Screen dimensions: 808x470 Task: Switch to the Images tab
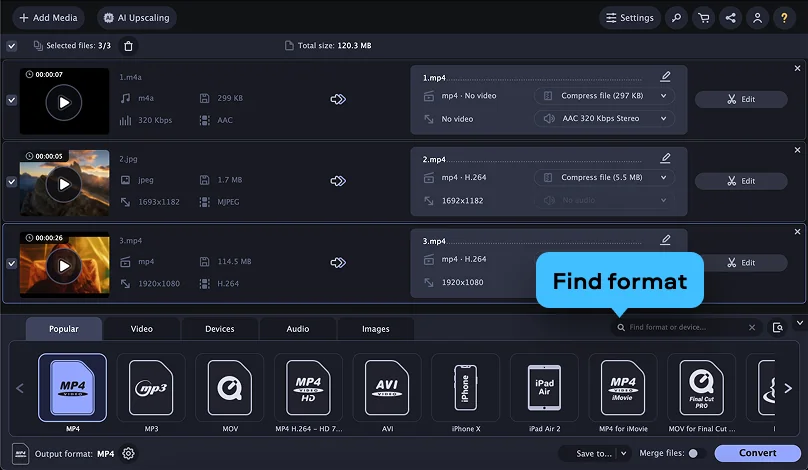click(376, 329)
